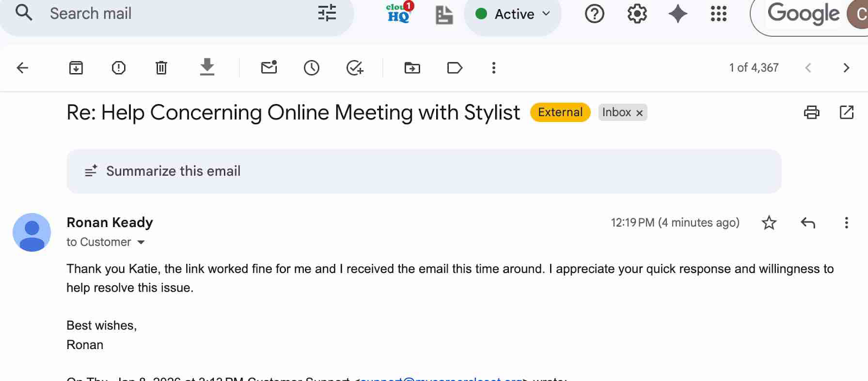This screenshot has width=868, height=381.
Task: Show recipient details next to 'to Customer'
Action: point(141,242)
